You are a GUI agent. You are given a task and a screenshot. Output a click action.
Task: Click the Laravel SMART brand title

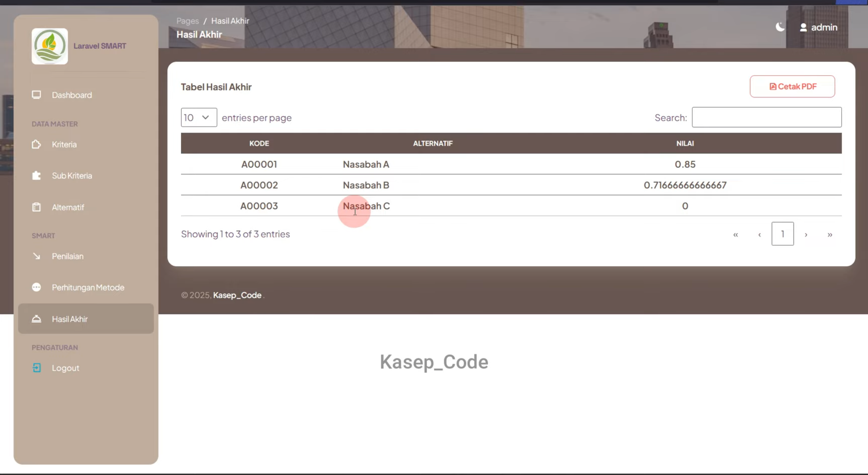click(100, 46)
